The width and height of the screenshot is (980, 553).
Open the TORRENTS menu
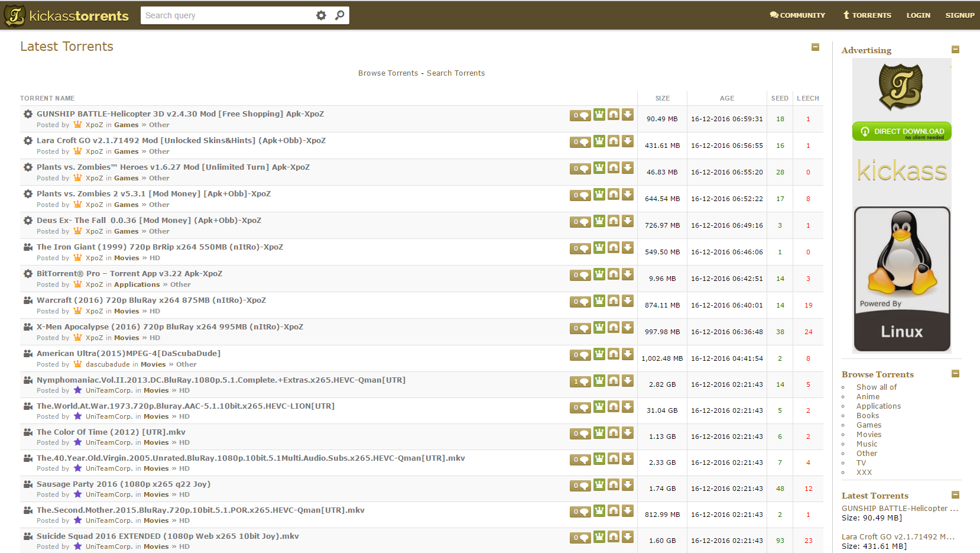pos(867,15)
